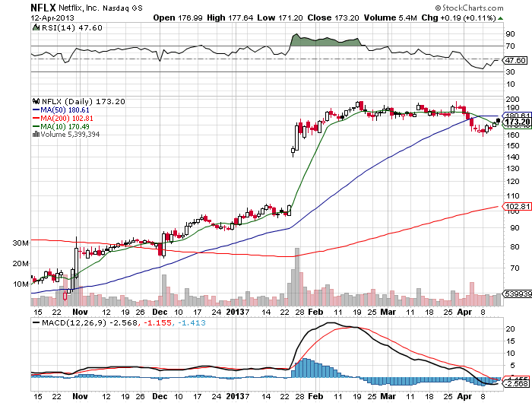Click the red MA(200) legend line
Screen dimensions: 532x403
coord(36,118)
